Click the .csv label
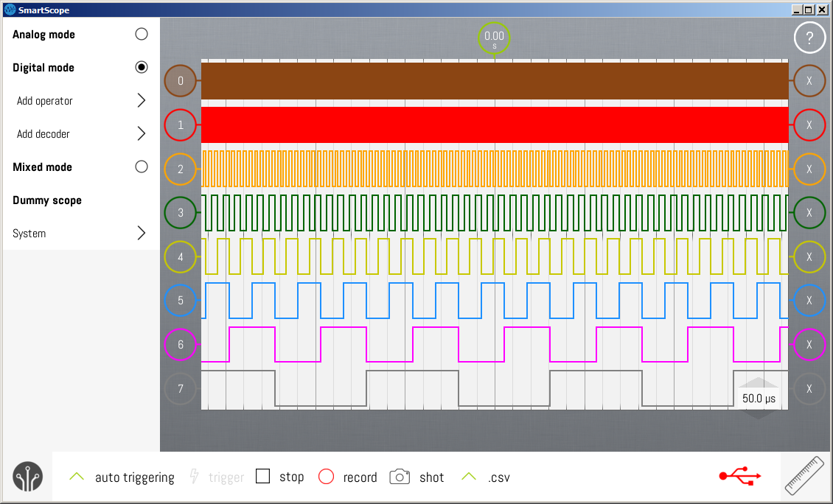The image size is (833, 504). pyautogui.click(x=499, y=478)
